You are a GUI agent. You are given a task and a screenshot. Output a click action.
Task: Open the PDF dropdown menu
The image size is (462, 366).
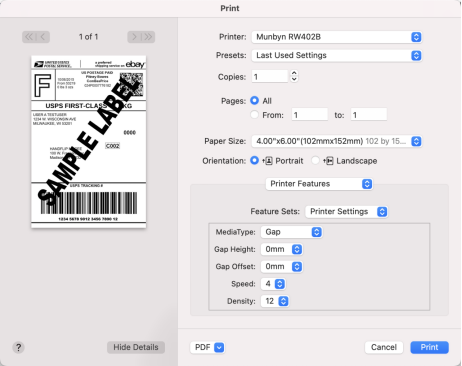click(x=207, y=347)
